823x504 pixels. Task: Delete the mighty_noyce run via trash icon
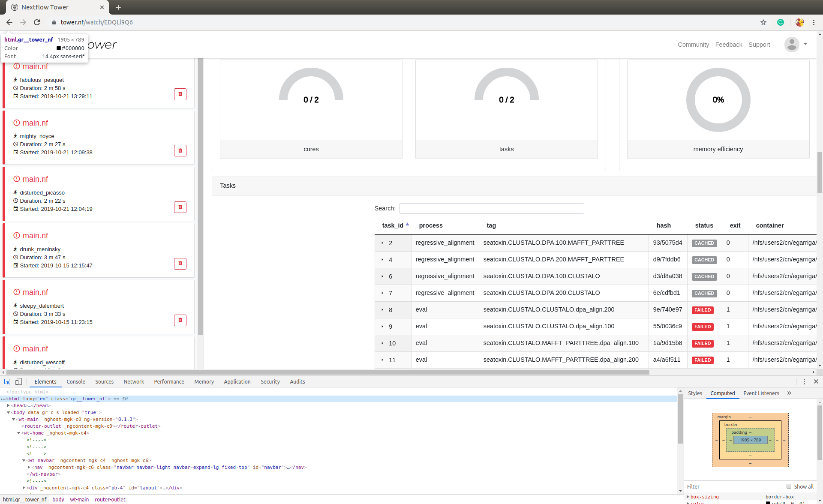[180, 150]
